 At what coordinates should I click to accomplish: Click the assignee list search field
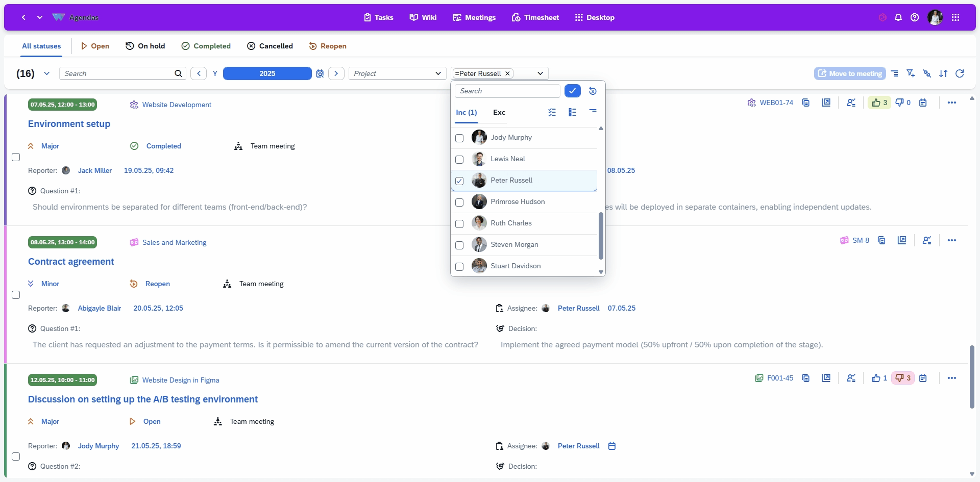pyautogui.click(x=507, y=91)
